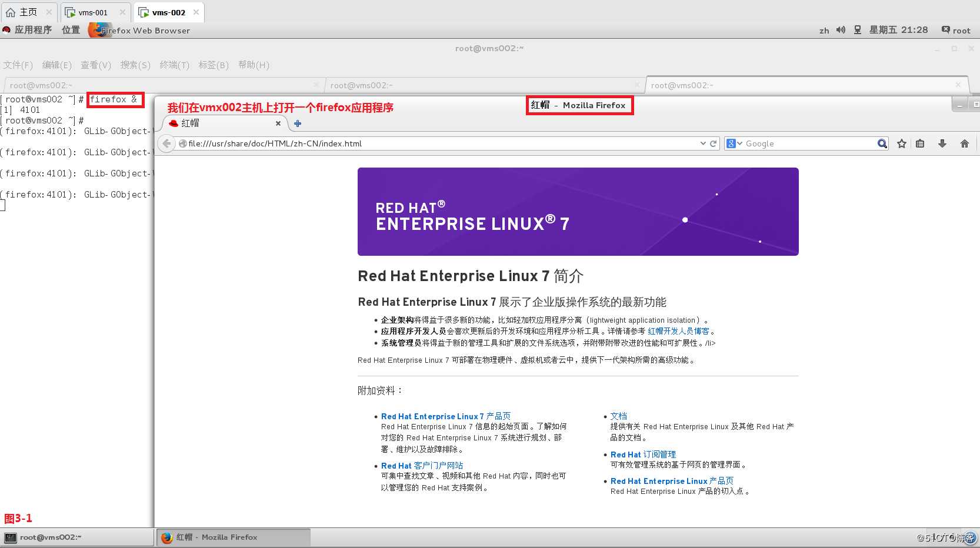Open the Red Hat 订阅管理 link
Viewport: 980px width, 548px height.
643,455
